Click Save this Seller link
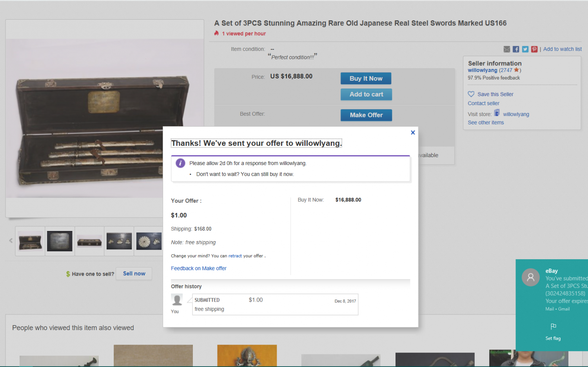Image resolution: width=588 pixels, height=367 pixels. (495, 94)
